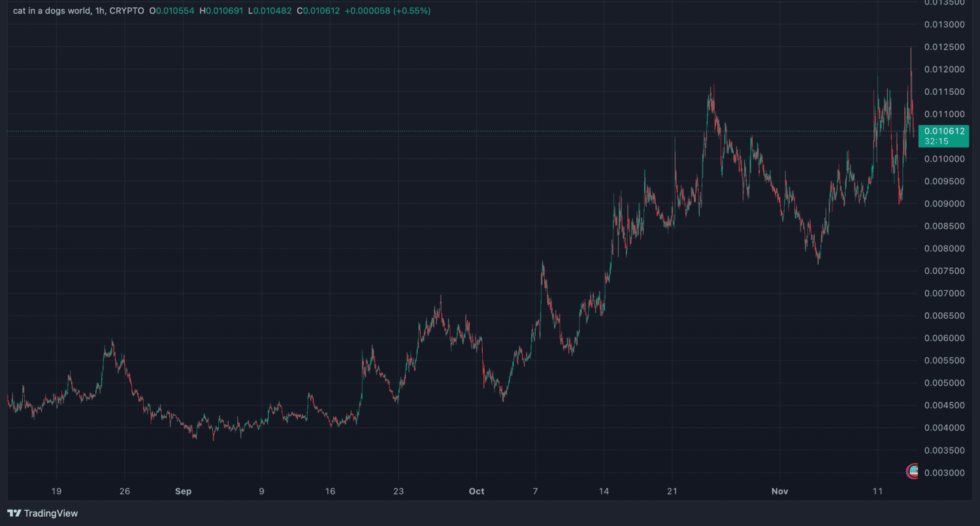
Task: Click the "21" date label on the time axis
Action: [672, 491]
